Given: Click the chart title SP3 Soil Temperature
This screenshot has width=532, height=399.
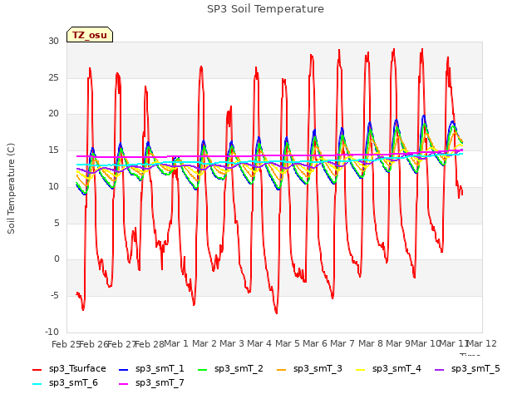Looking at the screenshot, I should [x=265, y=9].
